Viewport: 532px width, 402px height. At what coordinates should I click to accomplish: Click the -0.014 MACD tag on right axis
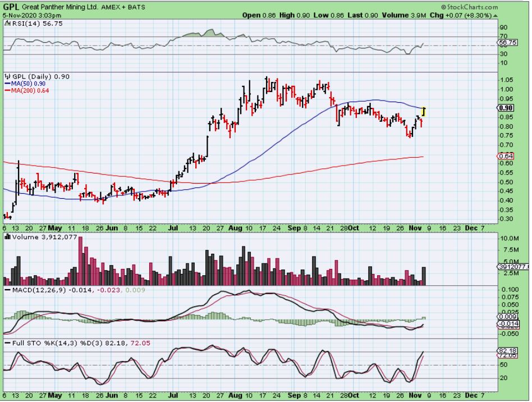(x=508, y=323)
